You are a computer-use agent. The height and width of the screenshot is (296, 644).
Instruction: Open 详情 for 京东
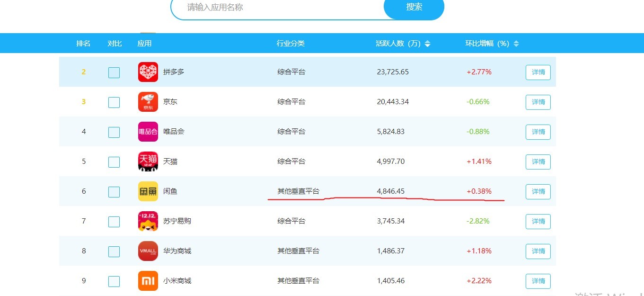[x=538, y=102]
